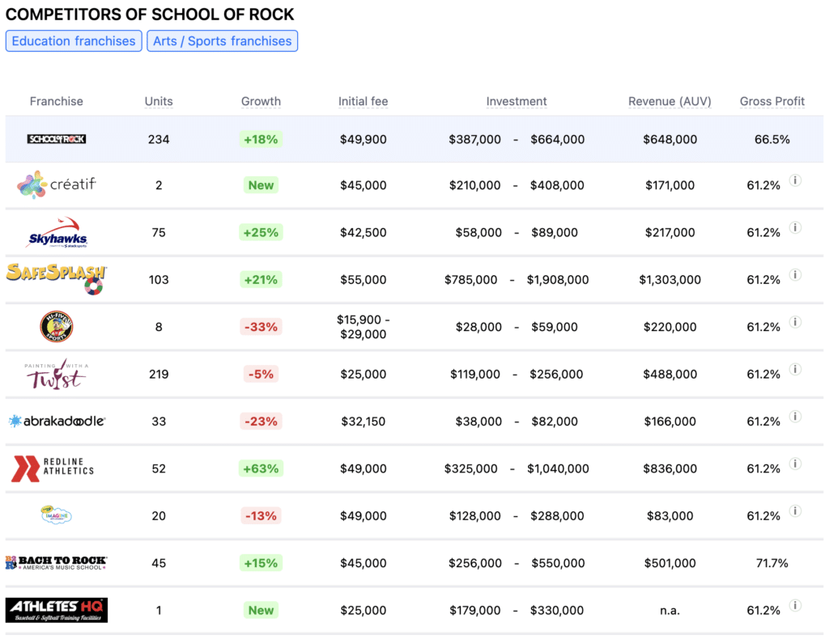Viewport: 829px width, 644px height.
Task: Click the Athletes HQ logo
Action: [x=57, y=610]
